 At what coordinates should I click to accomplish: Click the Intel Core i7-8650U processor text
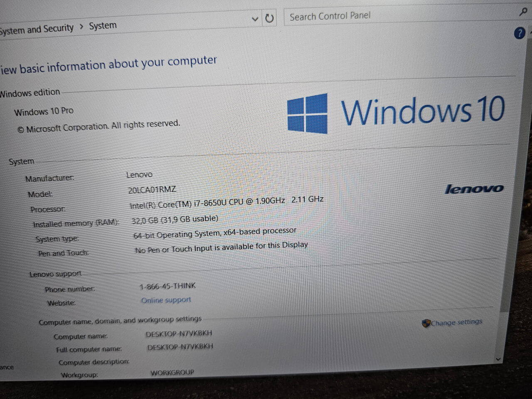point(207,203)
